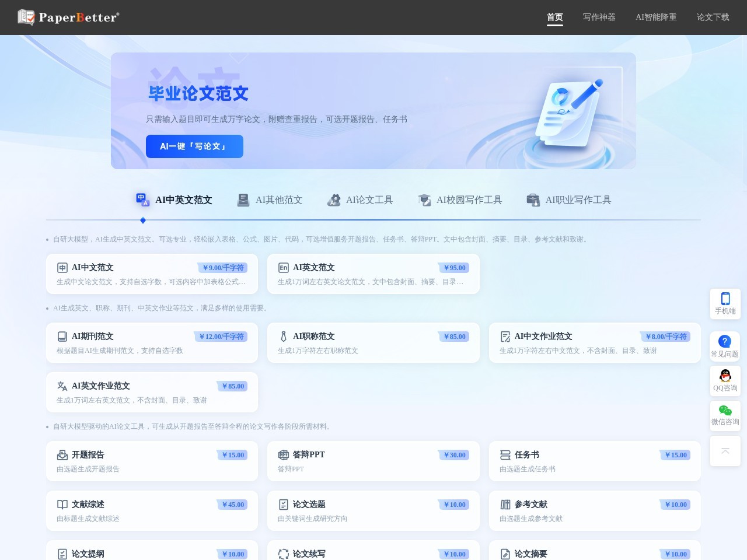
Task: Open the 写作神器 menu item
Action: click(599, 17)
